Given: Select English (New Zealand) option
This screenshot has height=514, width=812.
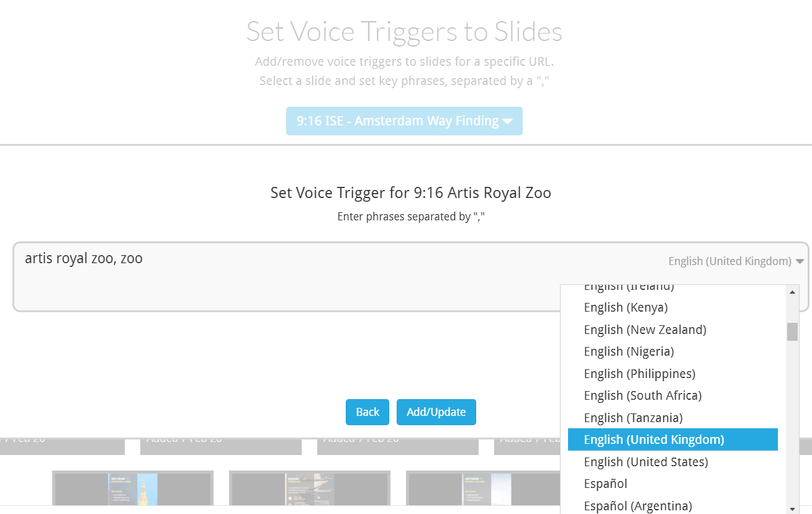Looking at the screenshot, I should (645, 330).
